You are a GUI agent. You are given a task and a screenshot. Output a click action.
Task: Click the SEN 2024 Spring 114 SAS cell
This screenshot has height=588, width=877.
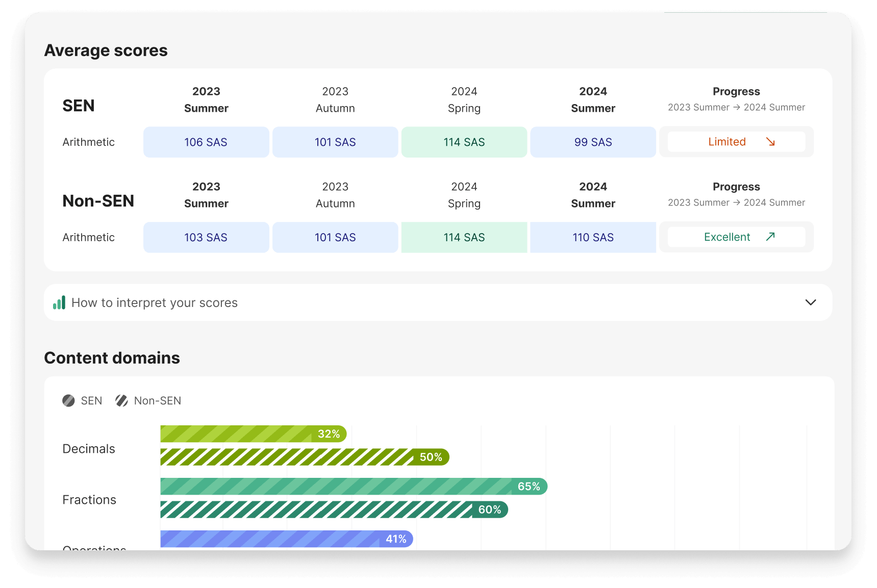pyautogui.click(x=464, y=142)
